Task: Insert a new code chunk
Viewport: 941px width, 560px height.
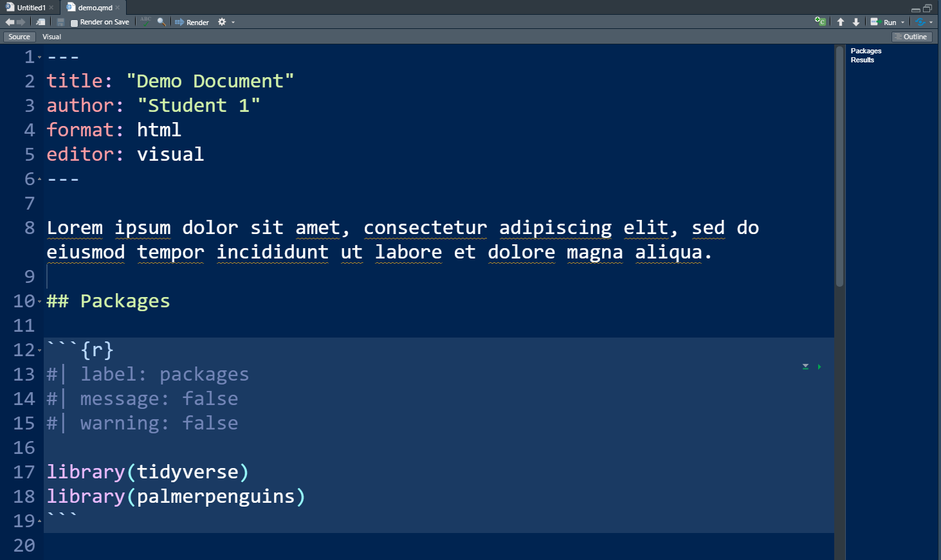Action: tap(820, 21)
